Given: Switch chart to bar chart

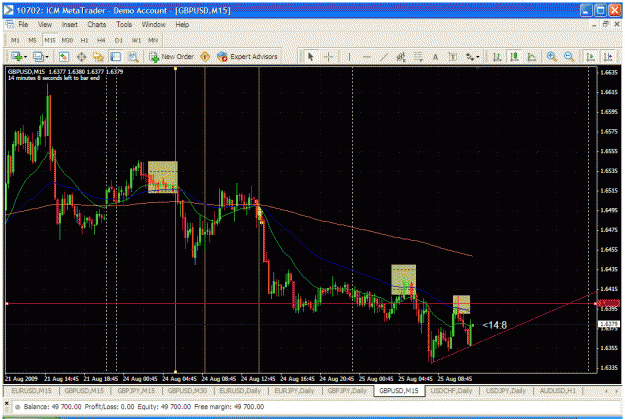Looking at the screenshot, I should (x=497, y=57).
